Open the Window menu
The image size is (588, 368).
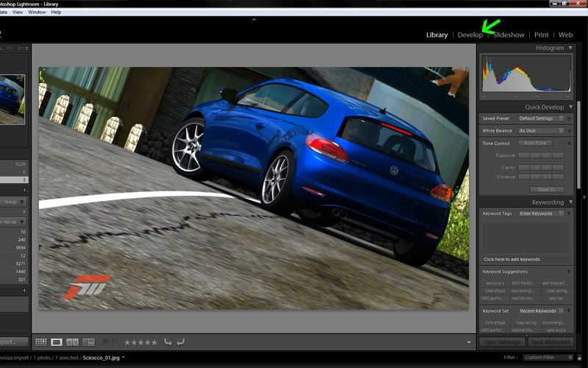point(37,12)
